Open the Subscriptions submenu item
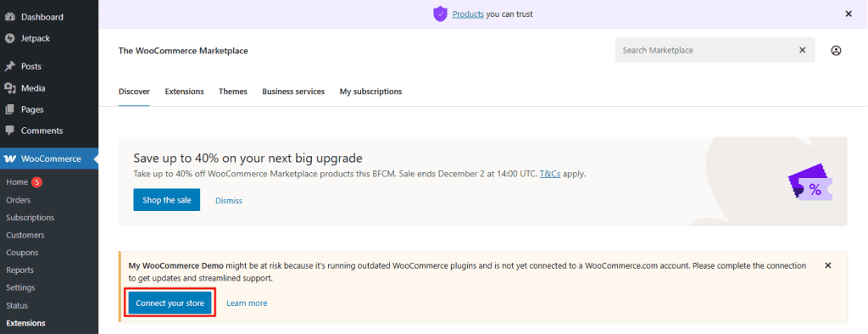Screen dimensions: 868x334 [30, 218]
